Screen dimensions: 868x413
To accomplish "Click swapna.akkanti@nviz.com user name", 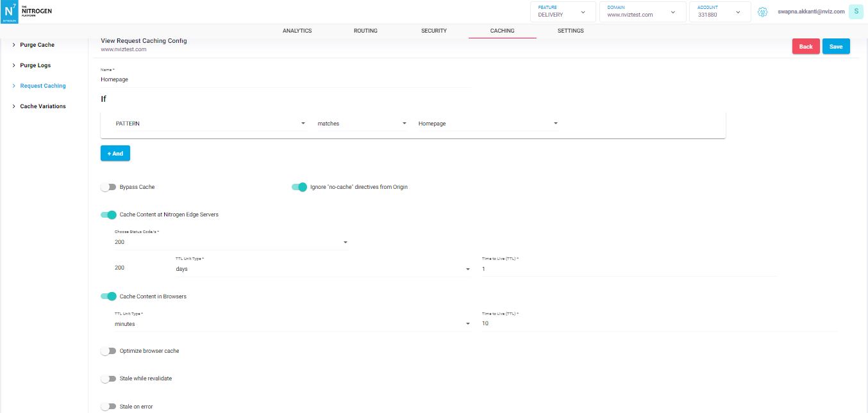I will tap(811, 12).
